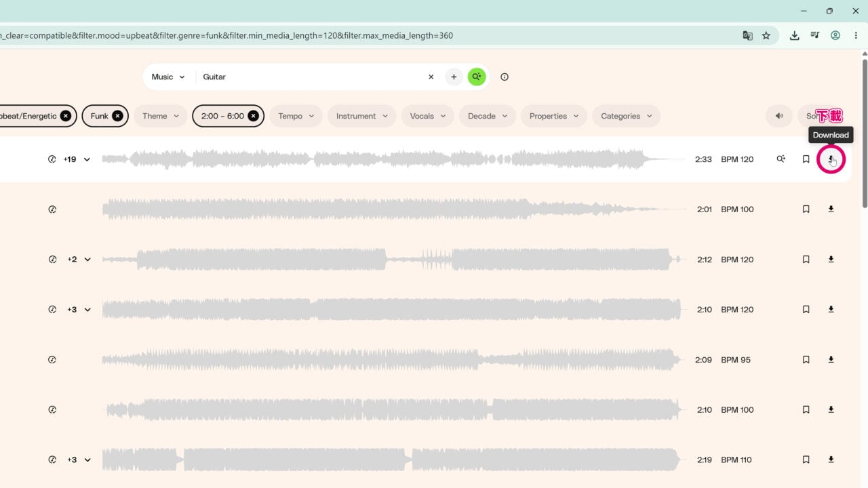
Task: Open the Decade filter dropdown
Action: tap(488, 116)
